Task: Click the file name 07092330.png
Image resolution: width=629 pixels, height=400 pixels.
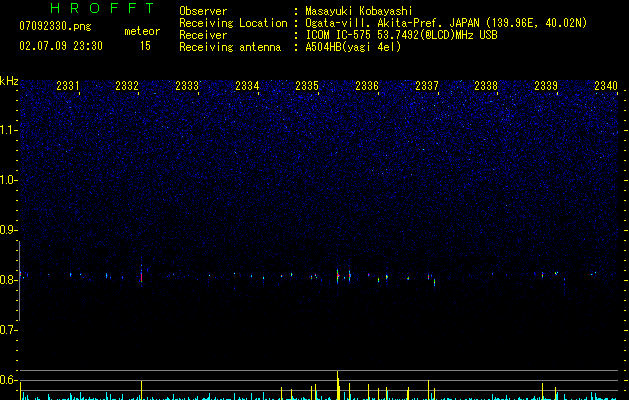Action: click(55, 26)
